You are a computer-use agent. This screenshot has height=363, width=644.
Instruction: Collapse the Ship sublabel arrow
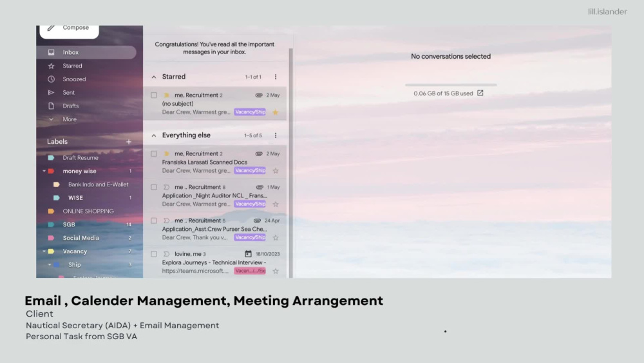coord(50,265)
